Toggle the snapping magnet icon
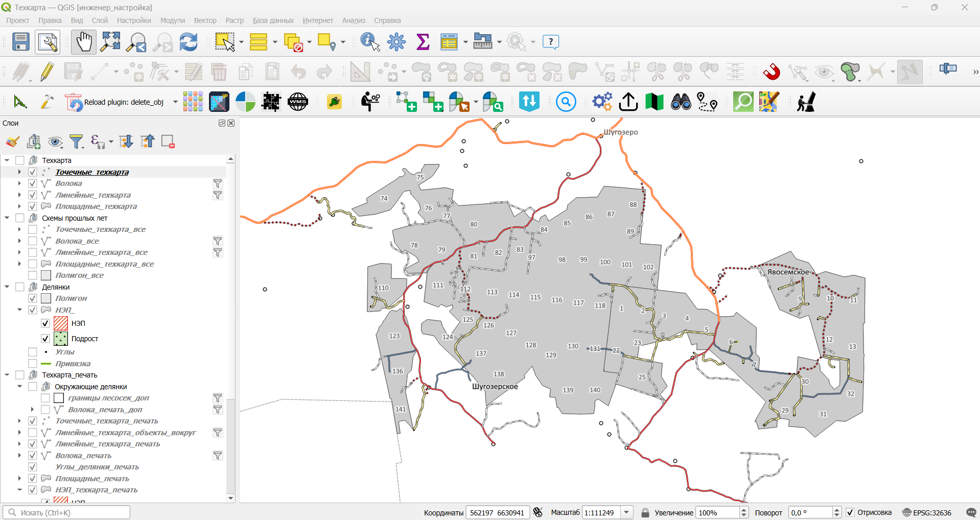 pyautogui.click(x=772, y=72)
